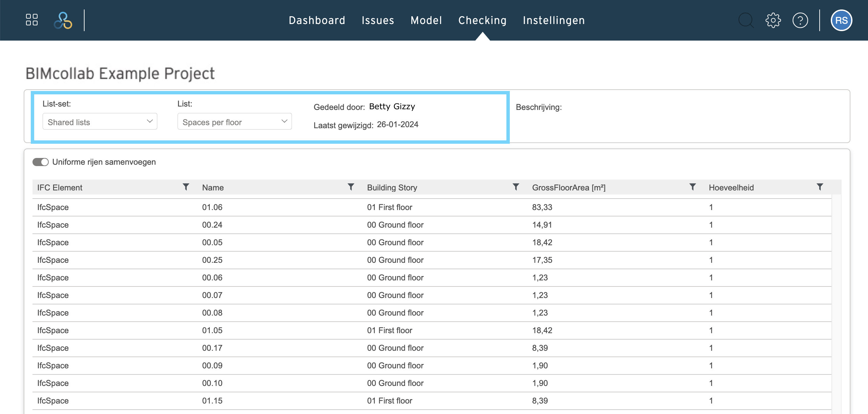
Task: Open the settings gear icon
Action: click(x=773, y=20)
